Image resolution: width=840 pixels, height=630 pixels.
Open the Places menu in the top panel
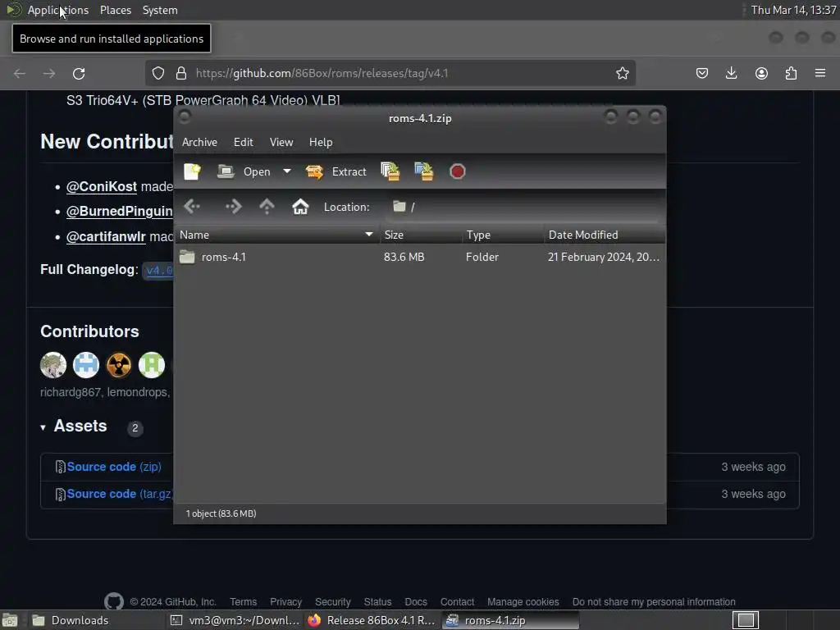(115, 10)
